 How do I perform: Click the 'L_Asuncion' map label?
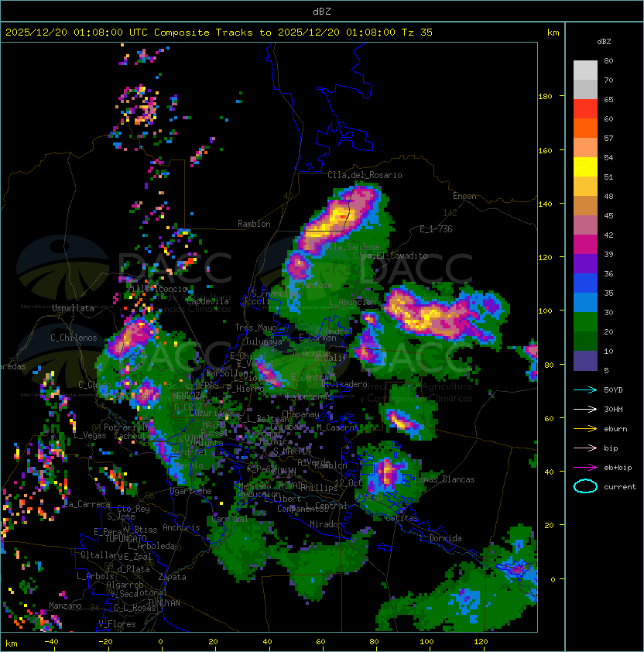point(352,302)
